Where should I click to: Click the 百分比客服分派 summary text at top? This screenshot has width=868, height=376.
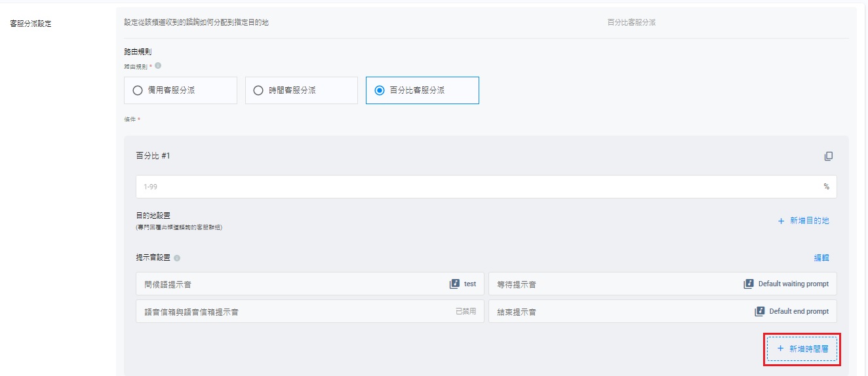click(x=631, y=22)
